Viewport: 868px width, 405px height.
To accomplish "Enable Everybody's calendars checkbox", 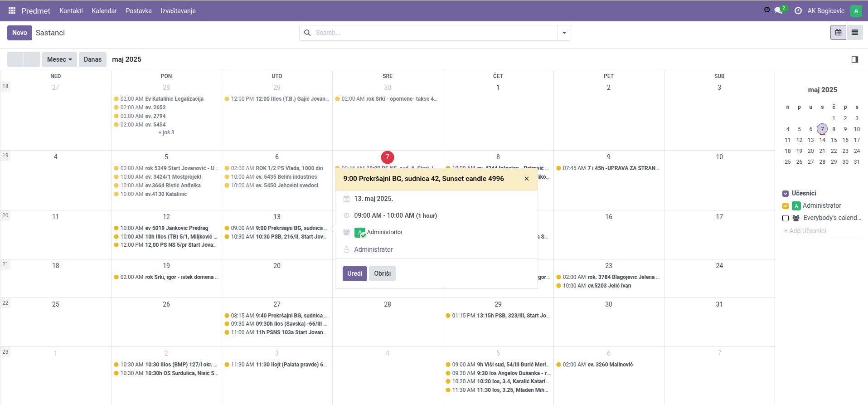I will pyautogui.click(x=786, y=218).
